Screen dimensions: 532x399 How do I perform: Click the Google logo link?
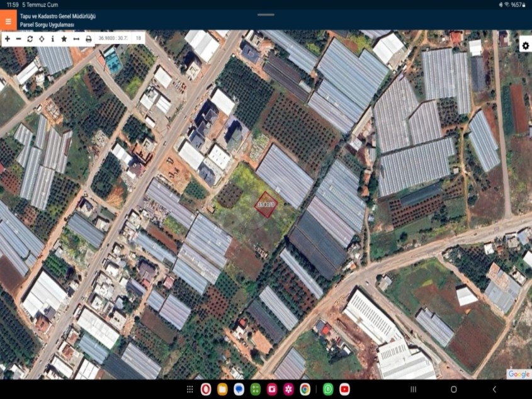[x=519, y=374]
